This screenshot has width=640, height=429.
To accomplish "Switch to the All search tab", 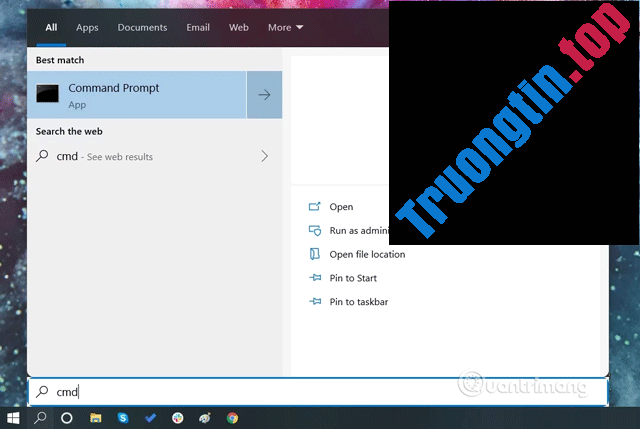I will (51, 27).
